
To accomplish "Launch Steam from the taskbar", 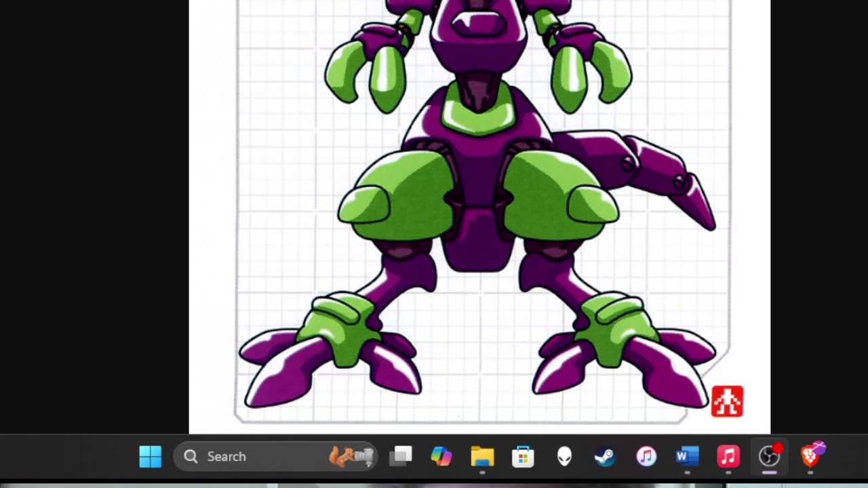I will click(x=605, y=456).
